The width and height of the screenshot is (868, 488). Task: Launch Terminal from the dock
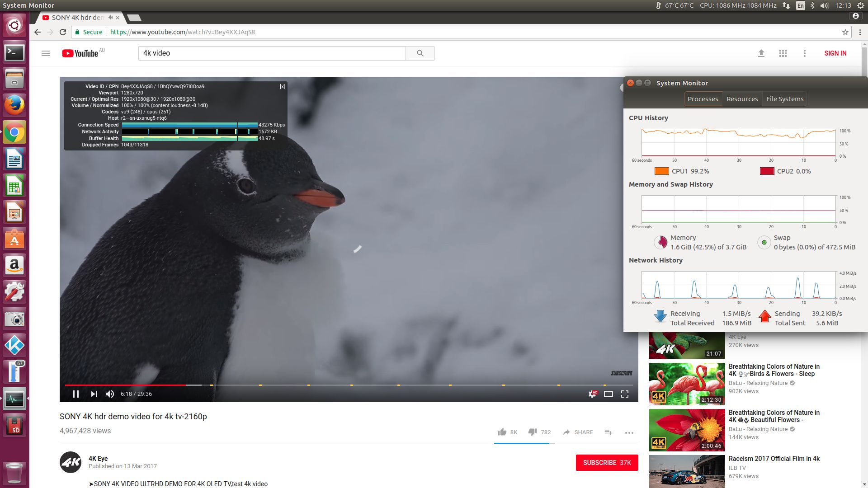coord(14,52)
